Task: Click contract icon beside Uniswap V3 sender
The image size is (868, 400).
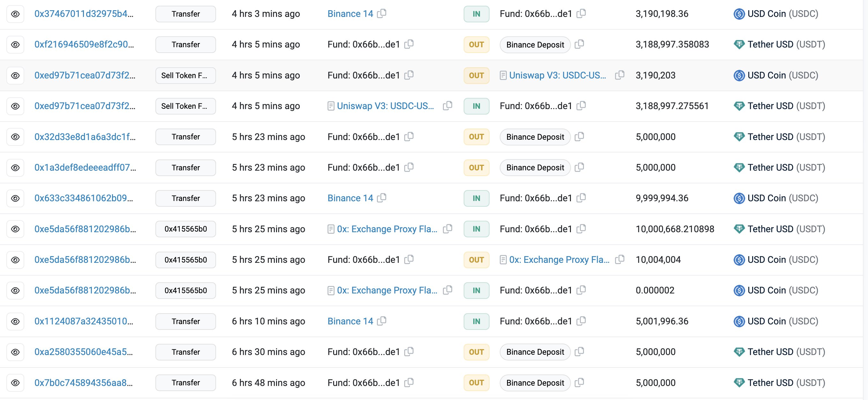Action: click(331, 106)
